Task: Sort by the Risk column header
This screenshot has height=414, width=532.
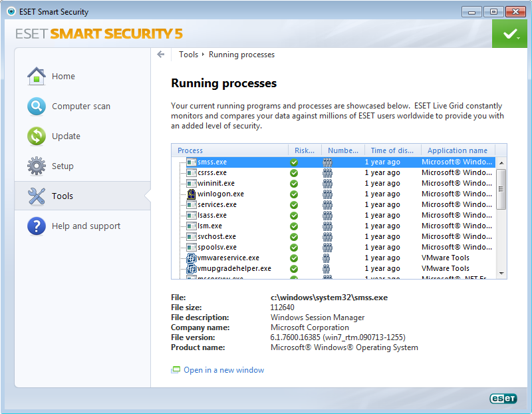Action: click(305, 150)
